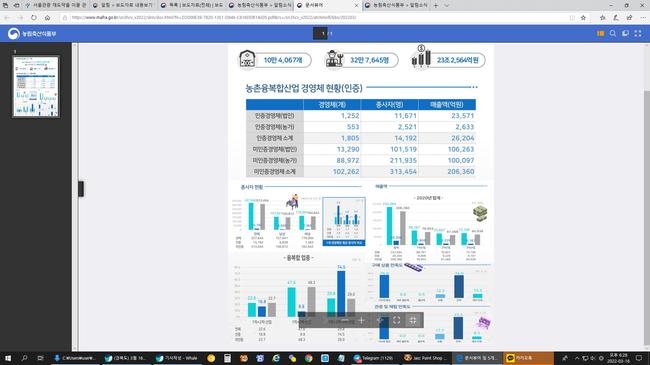Zoom out with the minus on floating toolbar
Viewport: 650px width, 365px height.
point(344,320)
